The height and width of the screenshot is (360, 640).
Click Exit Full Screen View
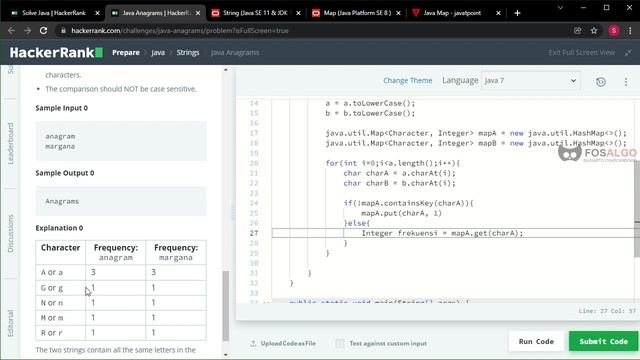point(581,53)
